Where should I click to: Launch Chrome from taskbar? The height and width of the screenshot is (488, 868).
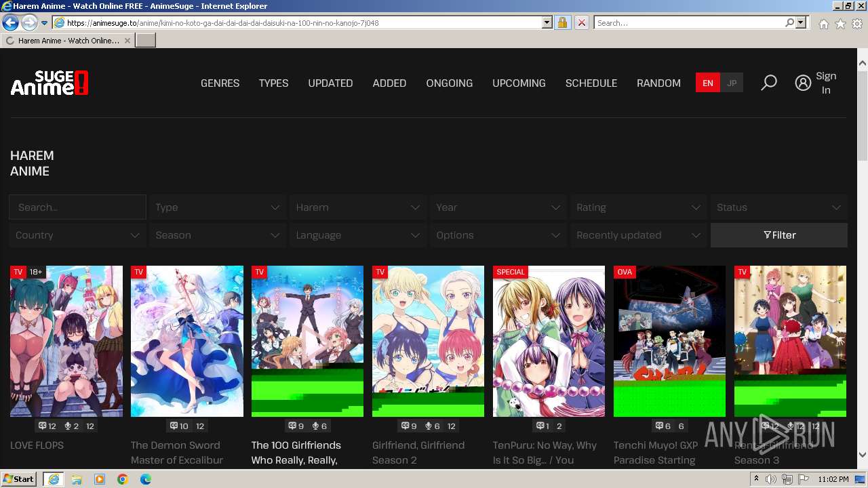[x=123, y=479]
